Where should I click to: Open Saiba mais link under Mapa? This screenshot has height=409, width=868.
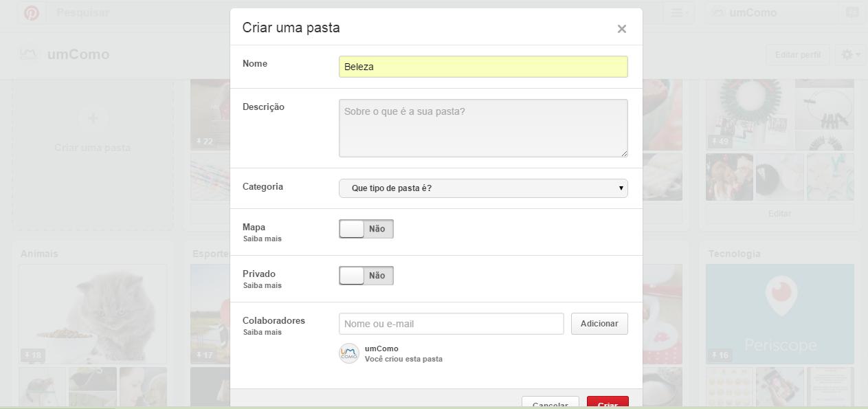point(262,239)
